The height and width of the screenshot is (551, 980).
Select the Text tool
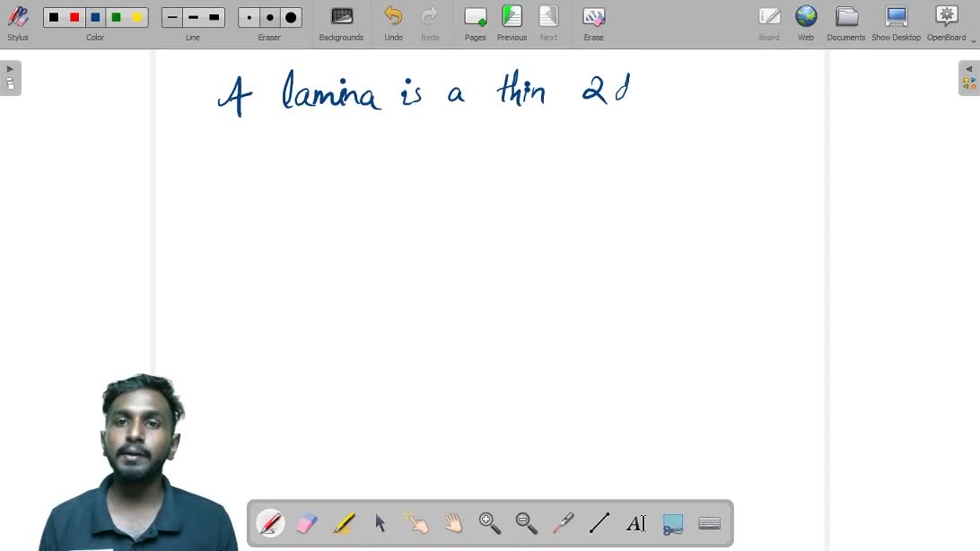[635, 523]
